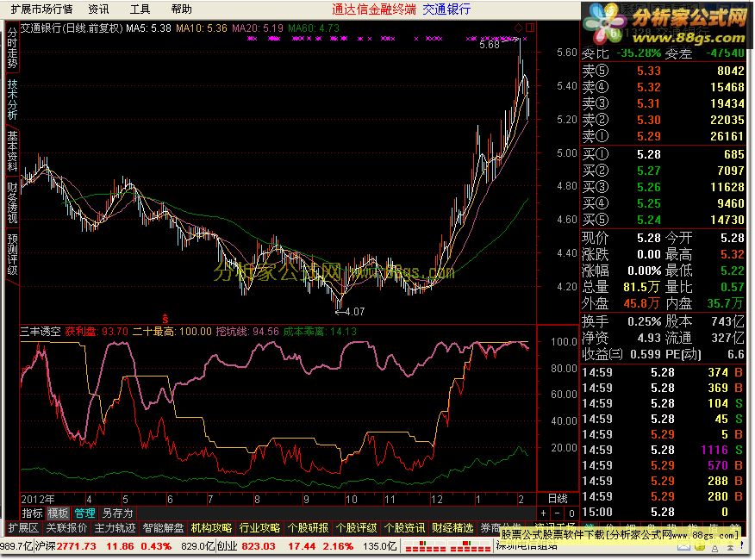This screenshot has width=755, height=560.
Task: Open the 扩展区 bottom tab
Action: pos(23,528)
